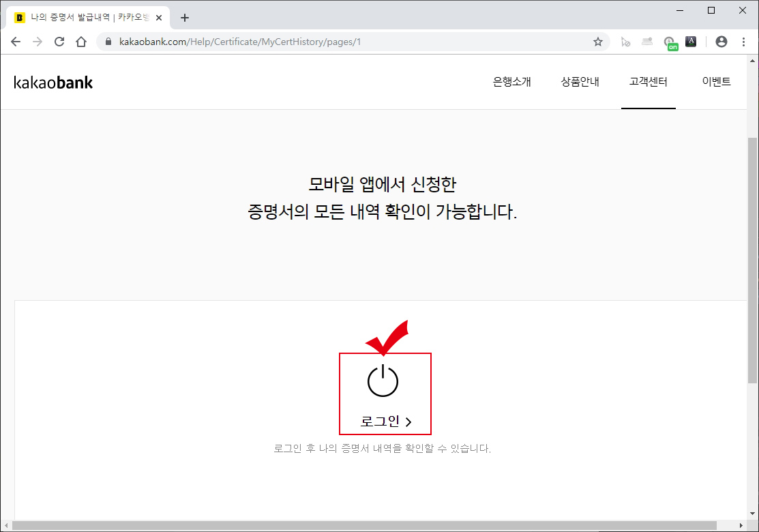Open the Chrome three-dot menu
Viewport: 759px width, 532px height.
point(744,41)
